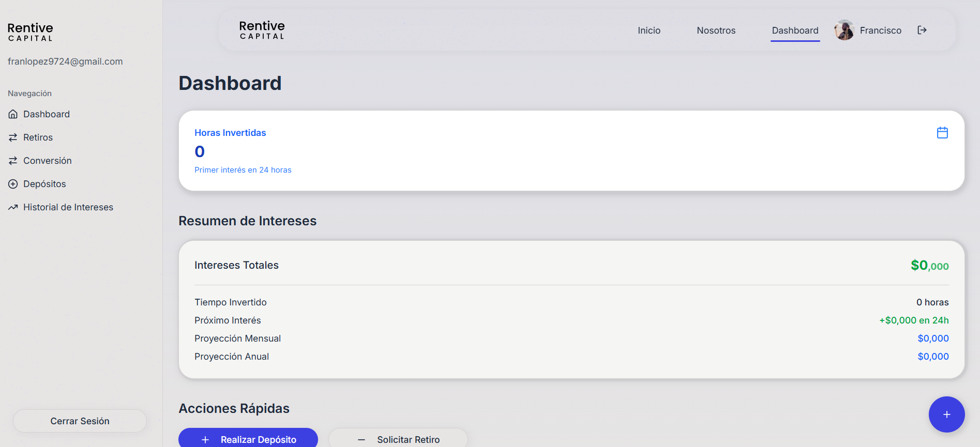Click the Rentive Capital logo in top bar

coord(262,30)
